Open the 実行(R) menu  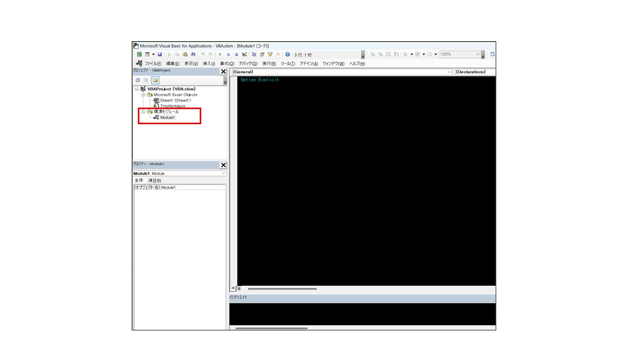point(269,63)
